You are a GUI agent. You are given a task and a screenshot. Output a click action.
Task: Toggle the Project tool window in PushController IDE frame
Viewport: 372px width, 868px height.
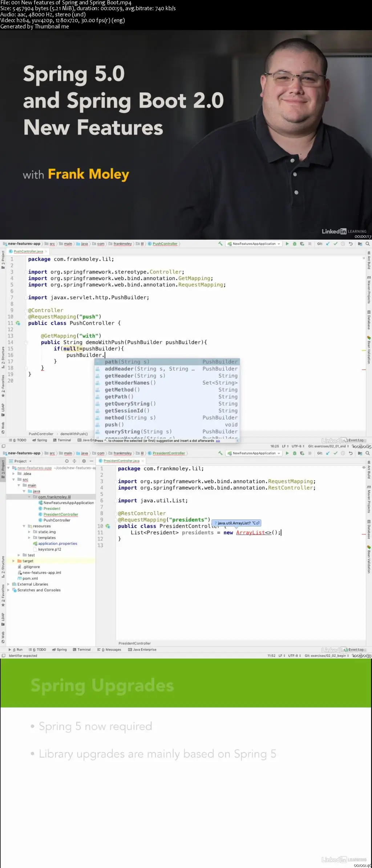3,259
